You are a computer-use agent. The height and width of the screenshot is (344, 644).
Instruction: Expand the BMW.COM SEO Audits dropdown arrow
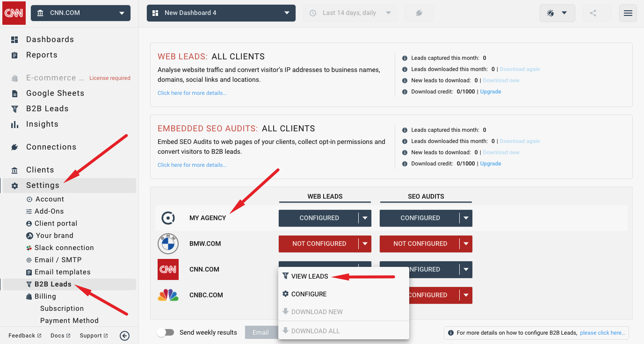click(466, 244)
